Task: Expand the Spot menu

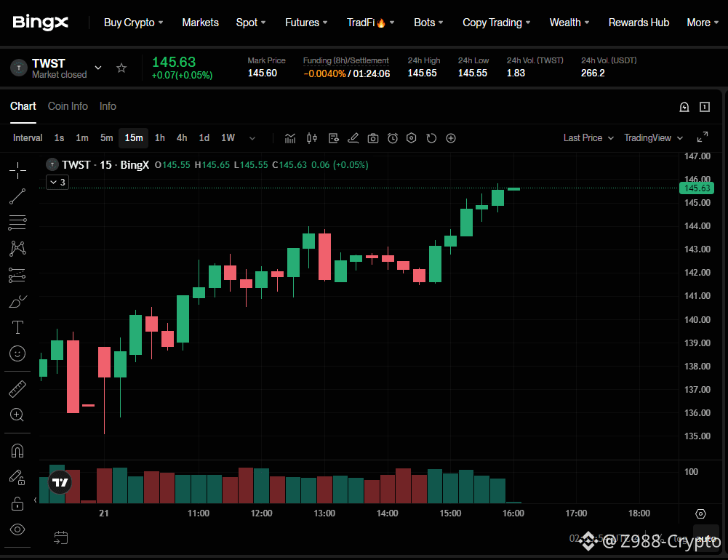Action: 251,23
